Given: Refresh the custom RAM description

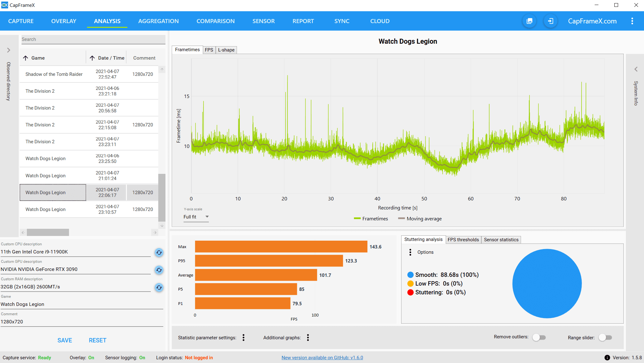Looking at the screenshot, I should (x=159, y=287).
